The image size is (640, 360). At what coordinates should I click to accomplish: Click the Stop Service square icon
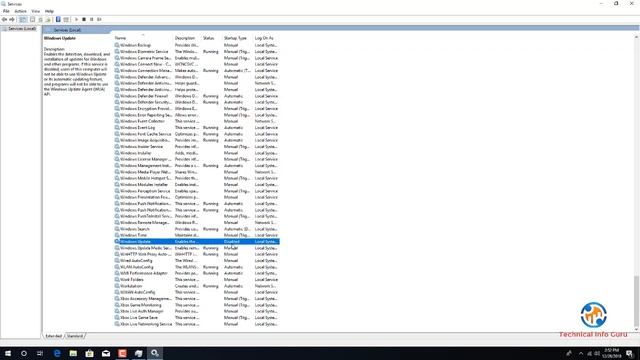point(84,20)
